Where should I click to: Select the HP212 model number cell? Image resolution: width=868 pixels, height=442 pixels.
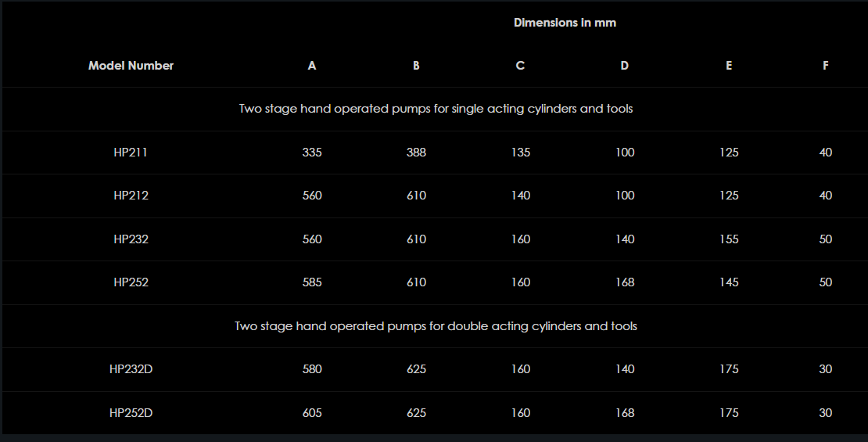[131, 196]
